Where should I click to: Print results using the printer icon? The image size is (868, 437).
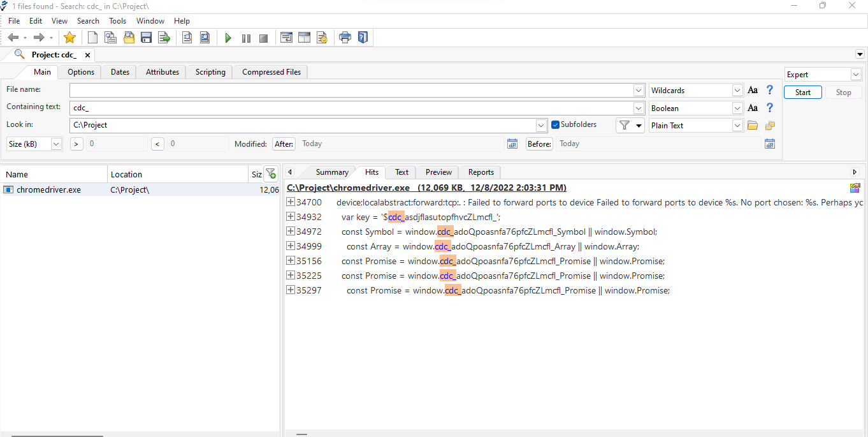[345, 38]
